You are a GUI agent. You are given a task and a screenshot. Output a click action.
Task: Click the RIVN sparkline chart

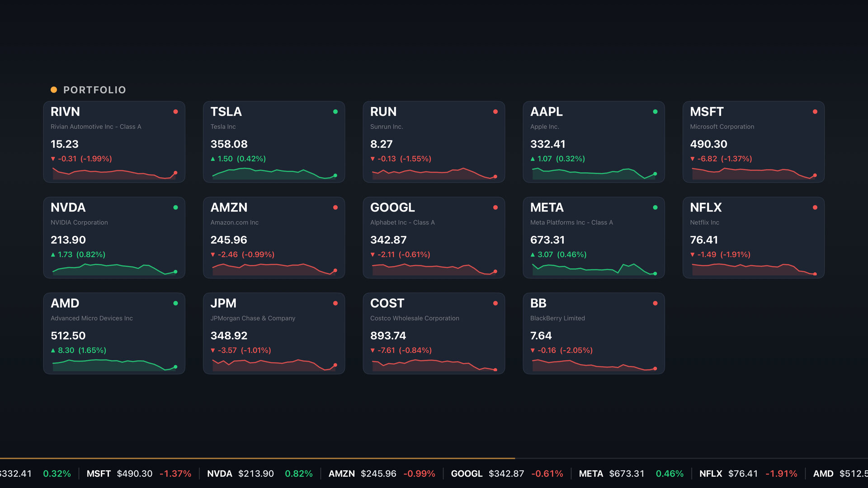[114, 174]
